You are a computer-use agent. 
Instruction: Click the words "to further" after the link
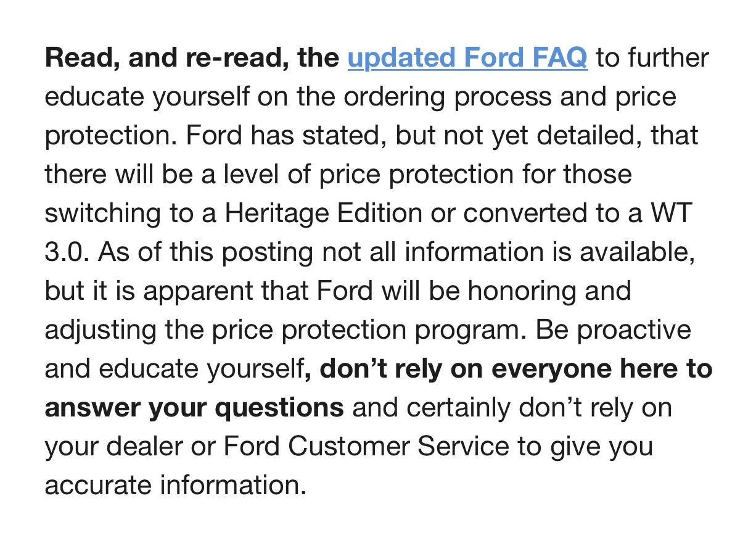(x=652, y=58)
